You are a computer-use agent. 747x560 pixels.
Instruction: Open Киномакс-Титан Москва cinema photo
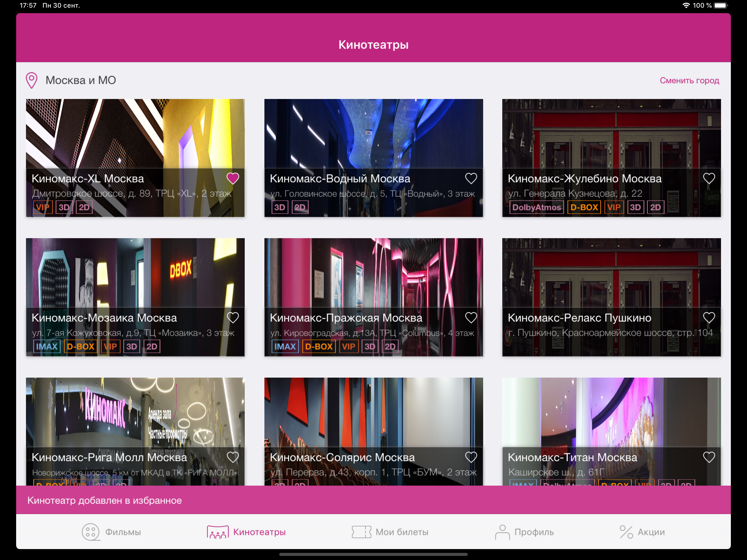tap(611, 412)
